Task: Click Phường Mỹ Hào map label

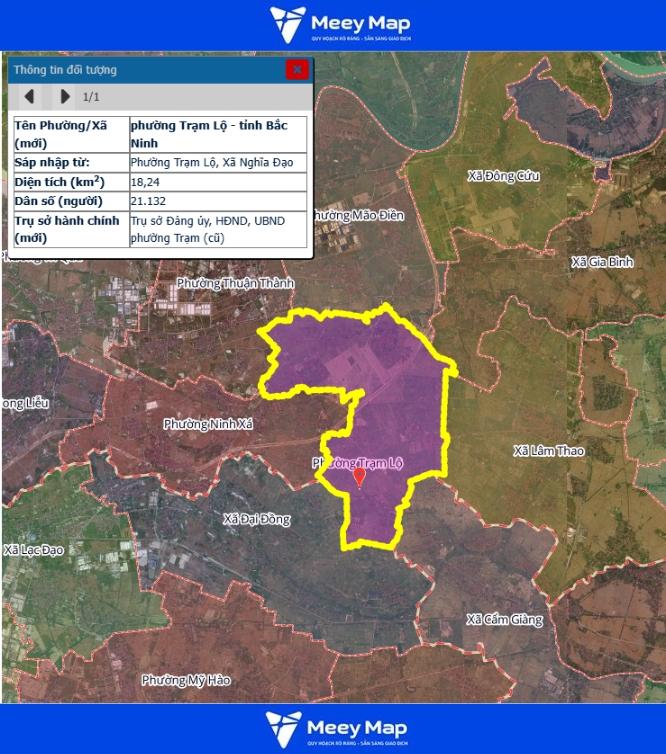Action: click(x=186, y=680)
